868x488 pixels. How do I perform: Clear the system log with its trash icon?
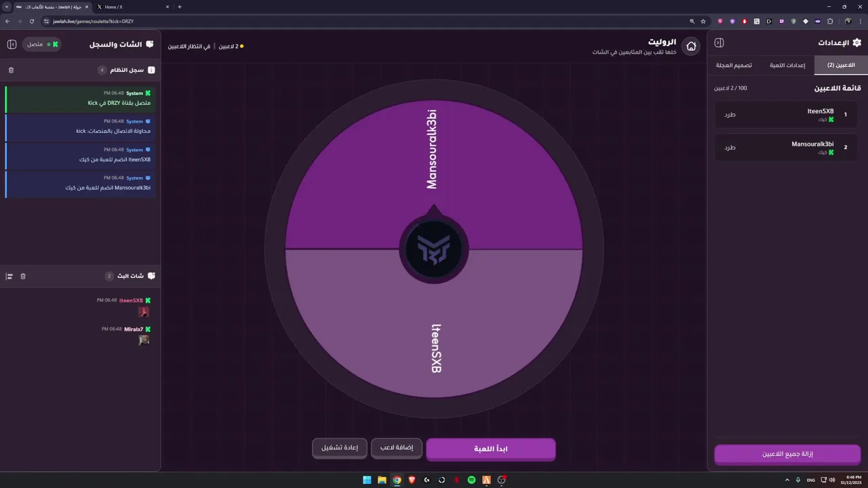(x=11, y=70)
